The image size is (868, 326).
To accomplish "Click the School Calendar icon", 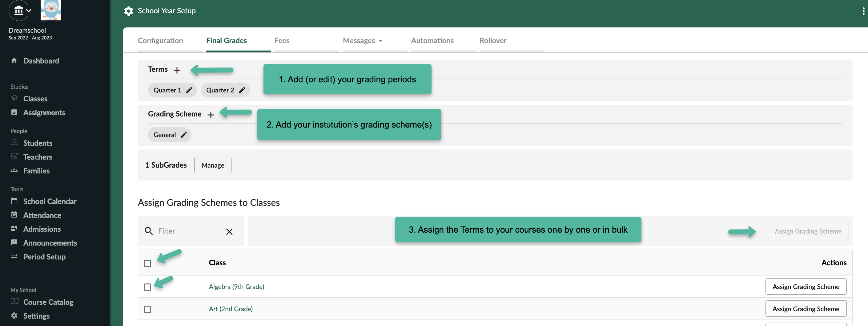I will 14,201.
